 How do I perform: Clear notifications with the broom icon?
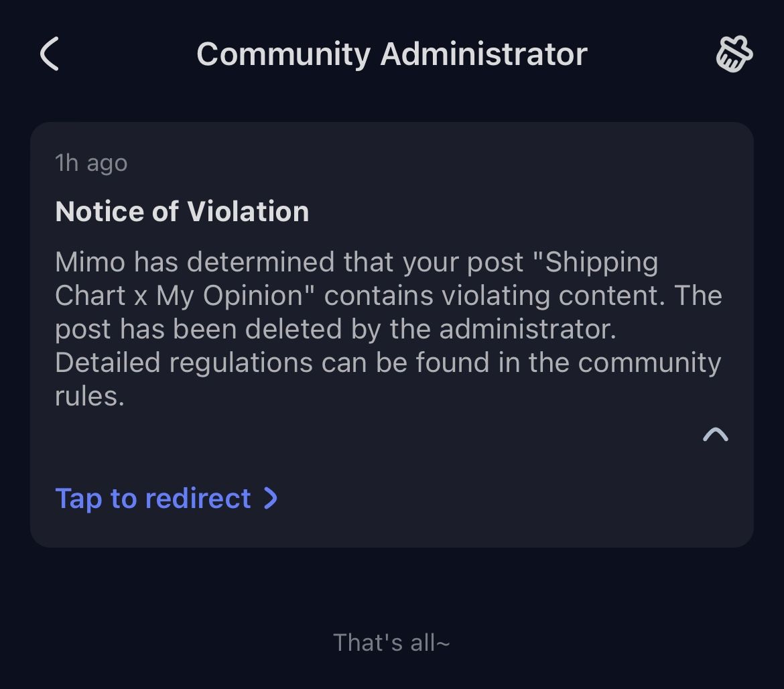(x=734, y=54)
